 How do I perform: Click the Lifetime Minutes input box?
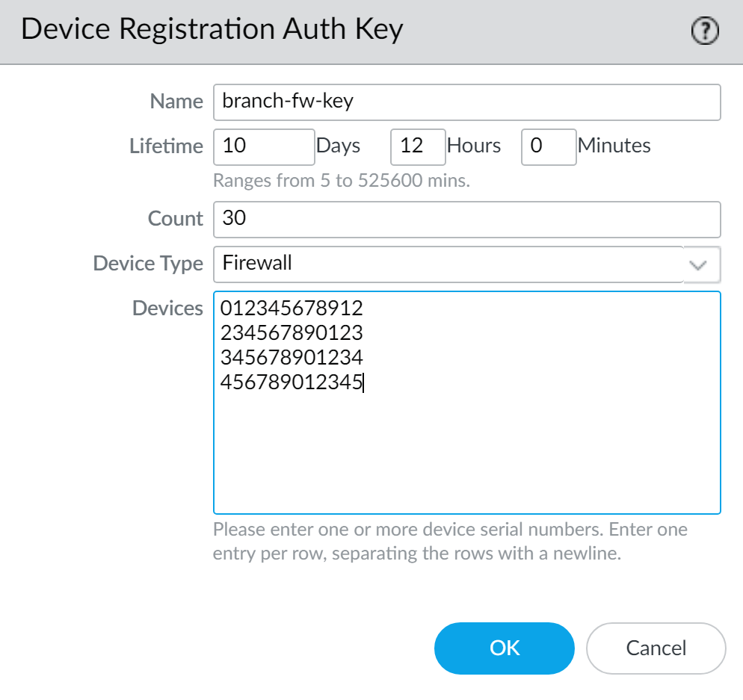pyautogui.click(x=549, y=146)
